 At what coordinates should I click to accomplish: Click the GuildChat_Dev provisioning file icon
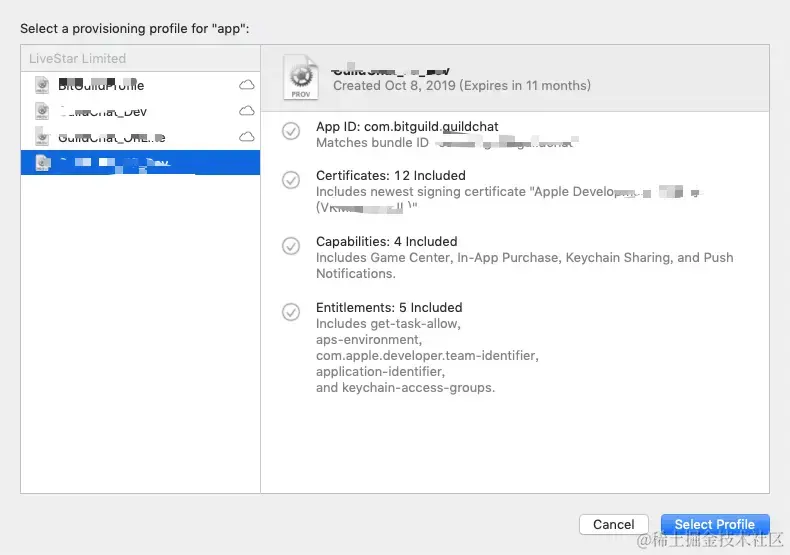coord(42,111)
